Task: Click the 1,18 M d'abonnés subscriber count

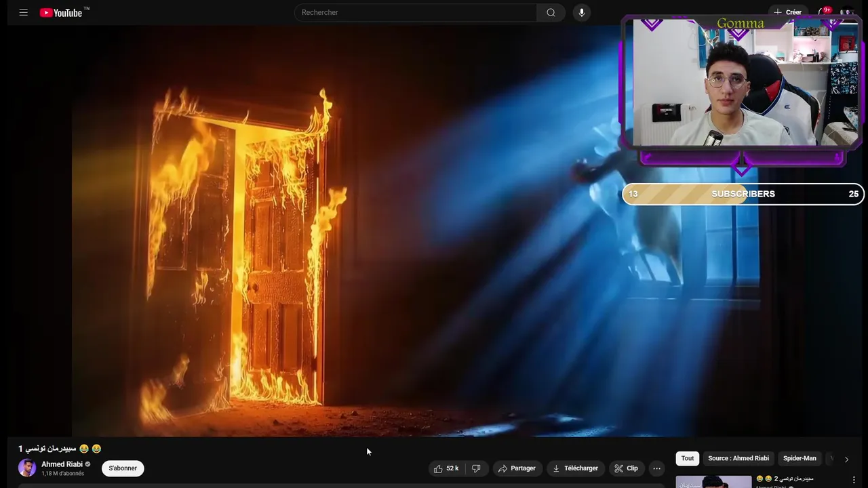Action: pyautogui.click(x=62, y=474)
